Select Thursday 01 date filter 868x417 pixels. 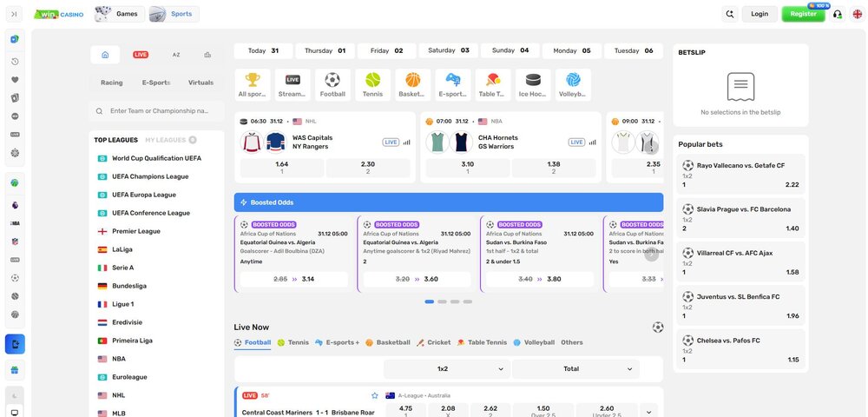pyautogui.click(x=325, y=51)
